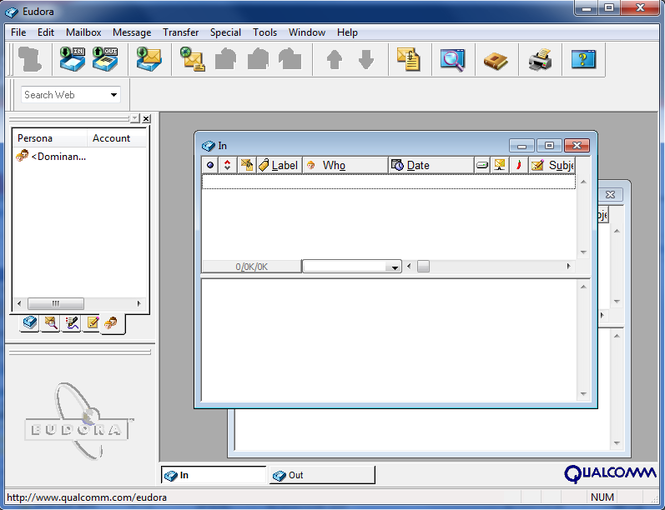Switch to the Signatures panel tab icon

pos(71,323)
